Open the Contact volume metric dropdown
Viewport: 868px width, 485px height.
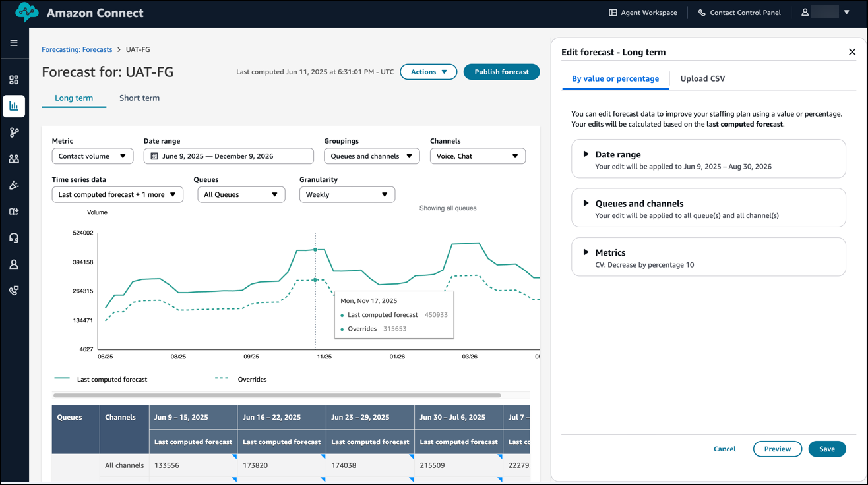pyautogui.click(x=92, y=156)
